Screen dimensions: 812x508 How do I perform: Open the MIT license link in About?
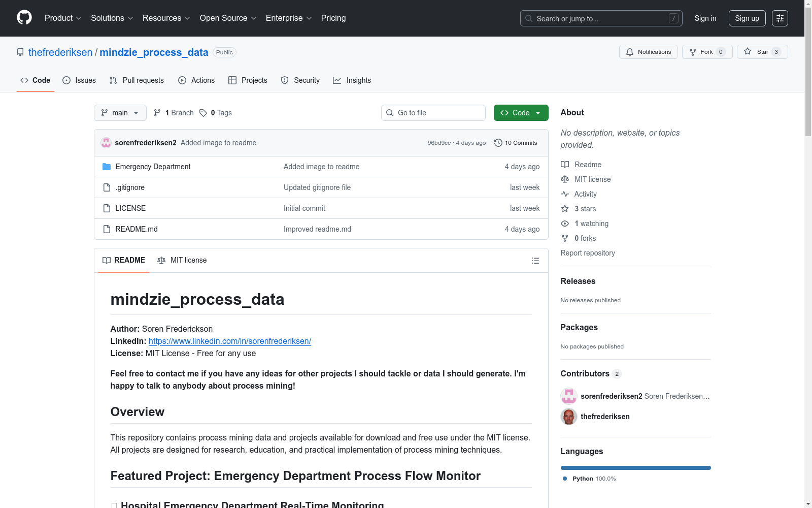click(586, 179)
